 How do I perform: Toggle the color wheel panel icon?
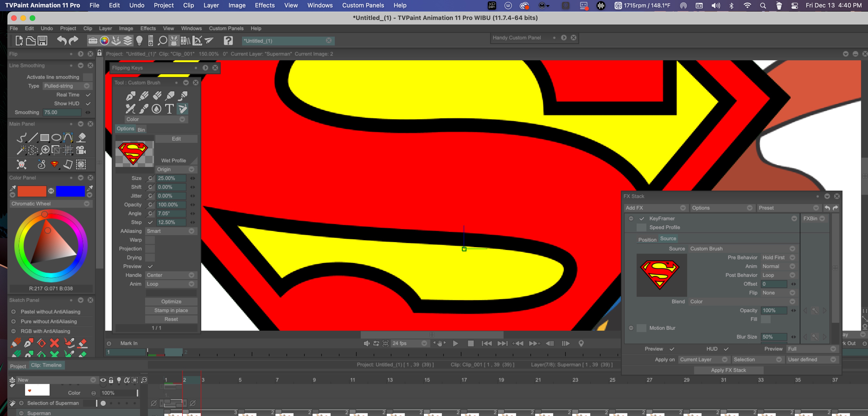point(105,41)
